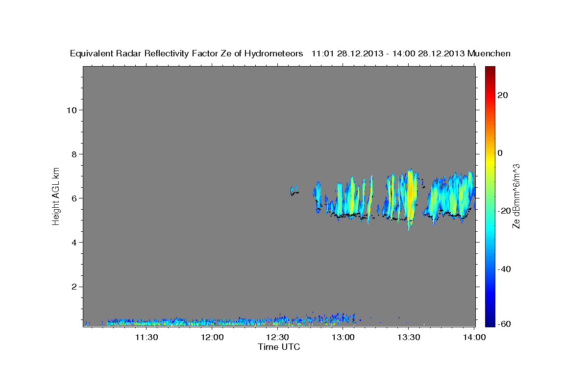The image size is (588, 392).
Task: Click the plot title 'Equivalent Radar Reflectivity Factor Ze of Hydrometeors'
Action: coord(187,54)
